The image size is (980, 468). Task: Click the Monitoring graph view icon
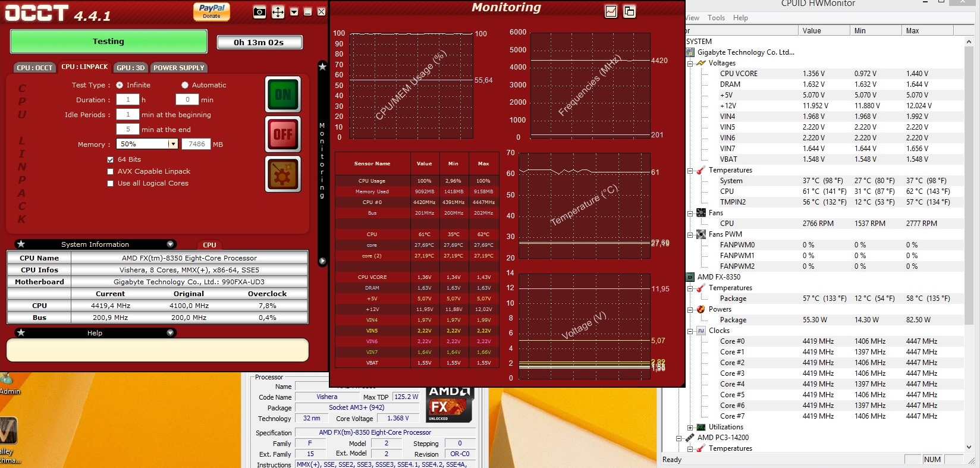[611, 11]
